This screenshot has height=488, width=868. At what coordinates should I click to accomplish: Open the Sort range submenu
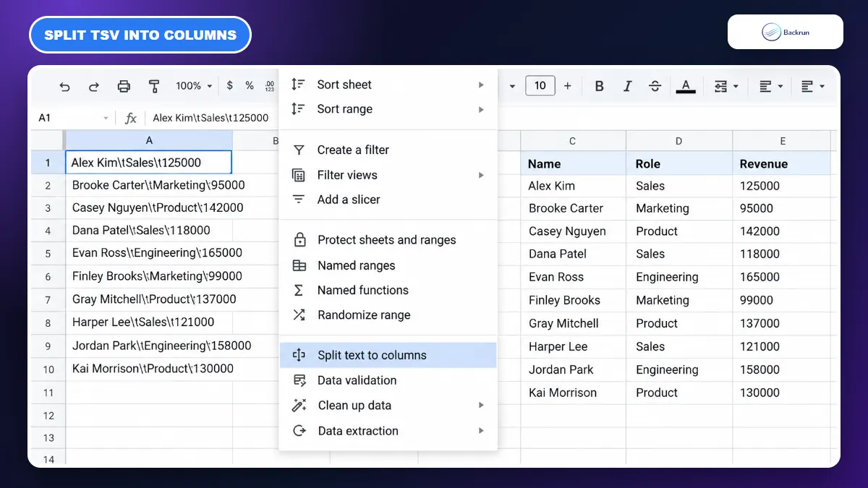pos(388,109)
